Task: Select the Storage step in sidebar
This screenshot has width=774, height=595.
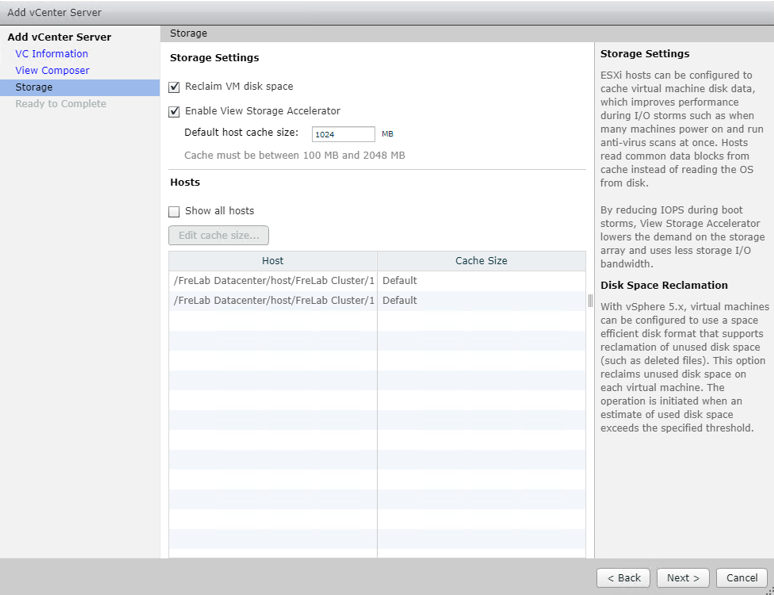Action: tap(34, 88)
